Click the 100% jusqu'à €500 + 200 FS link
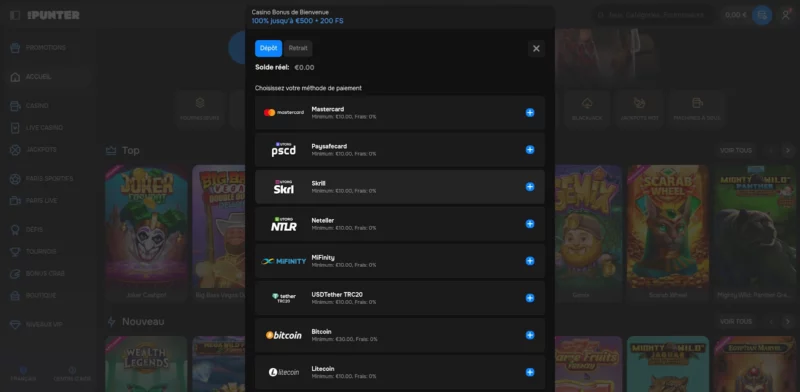The height and width of the screenshot is (392, 800). [297, 21]
